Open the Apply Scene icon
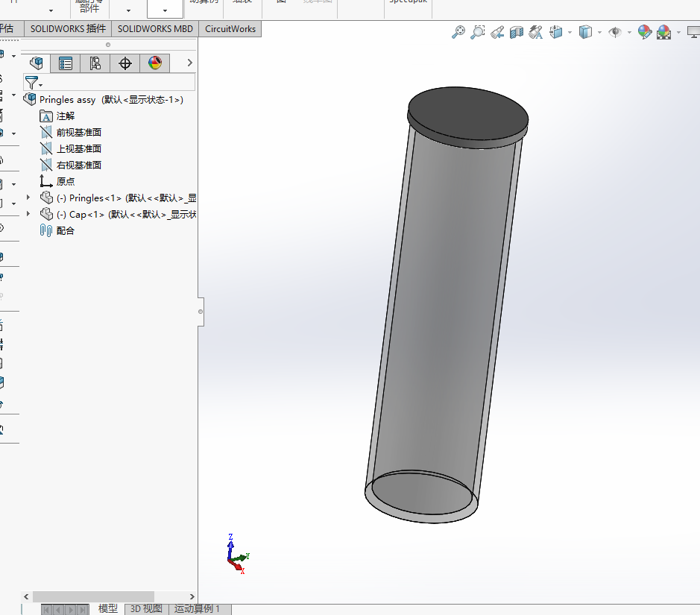The width and height of the screenshot is (700, 615). click(x=663, y=32)
